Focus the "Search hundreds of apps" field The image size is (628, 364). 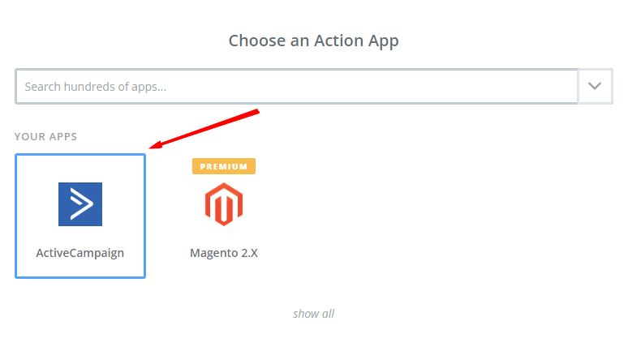pos(297,86)
